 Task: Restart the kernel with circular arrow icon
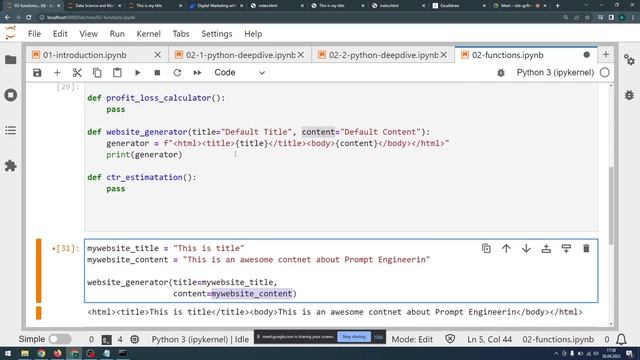point(177,73)
